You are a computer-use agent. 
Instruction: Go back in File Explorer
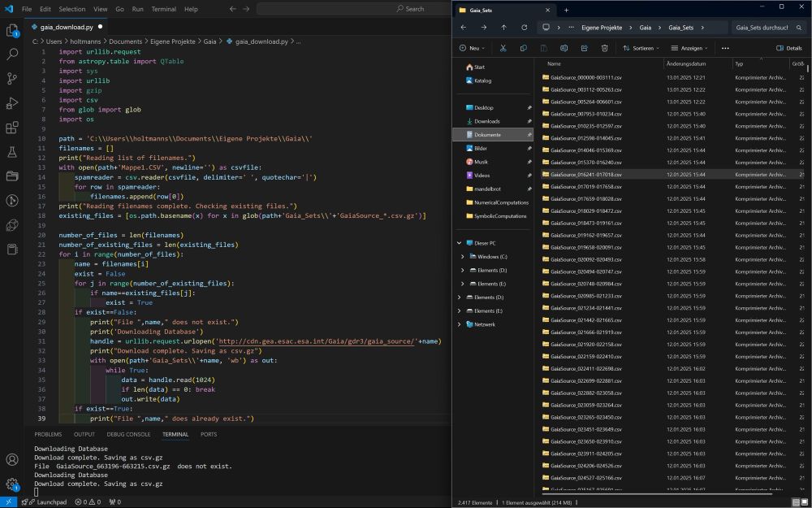tap(464, 28)
